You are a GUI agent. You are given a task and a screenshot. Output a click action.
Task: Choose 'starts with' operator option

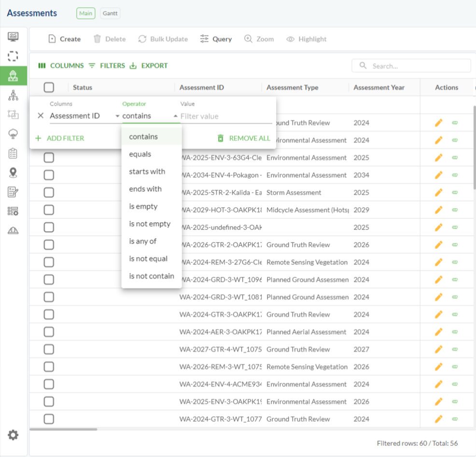(x=147, y=171)
